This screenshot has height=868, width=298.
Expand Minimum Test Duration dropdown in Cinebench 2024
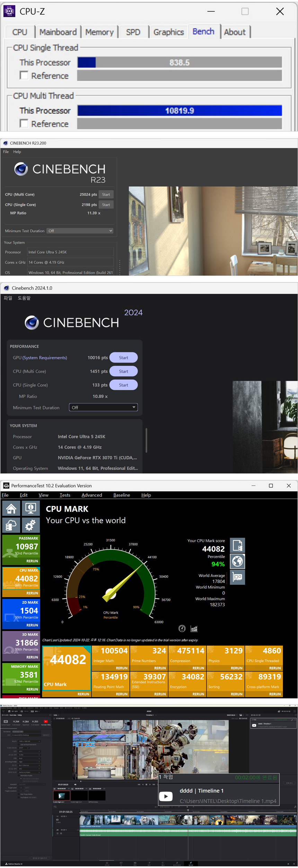coord(103,407)
